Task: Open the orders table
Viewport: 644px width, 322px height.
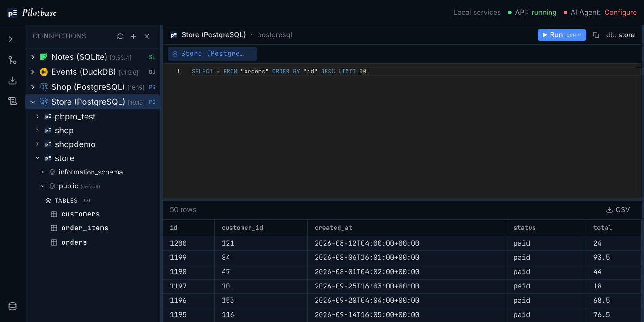Action: point(74,242)
